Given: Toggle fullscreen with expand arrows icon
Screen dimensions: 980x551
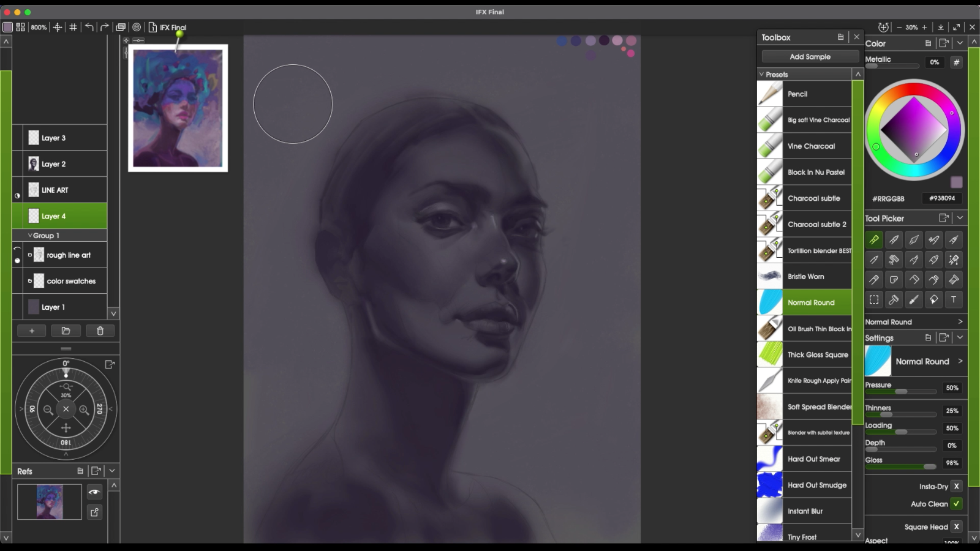Looking at the screenshot, I should [x=956, y=27].
